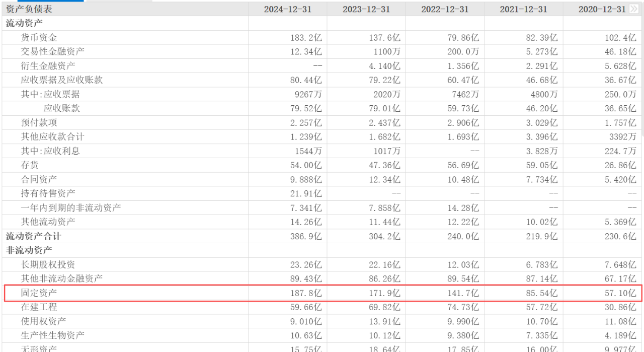Select the 生产性生物资产 row label
The image size is (644, 352).
click(x=52, y=335)
